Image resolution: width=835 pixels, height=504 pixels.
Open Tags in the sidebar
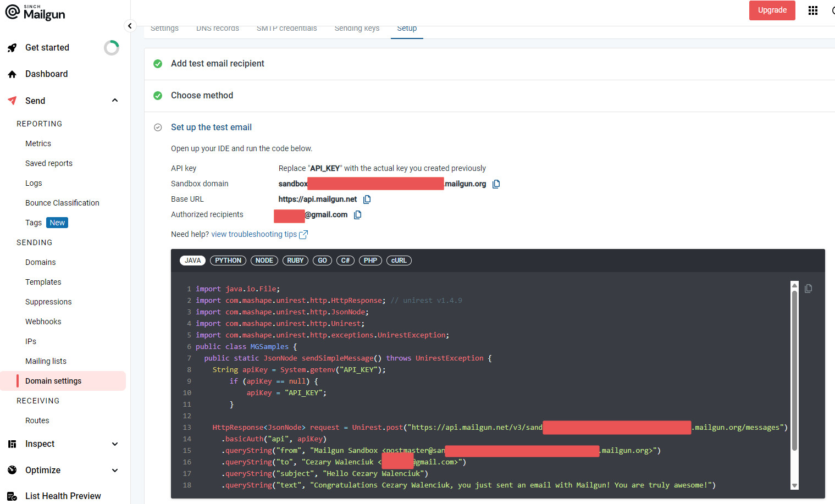tap(34, 223)
